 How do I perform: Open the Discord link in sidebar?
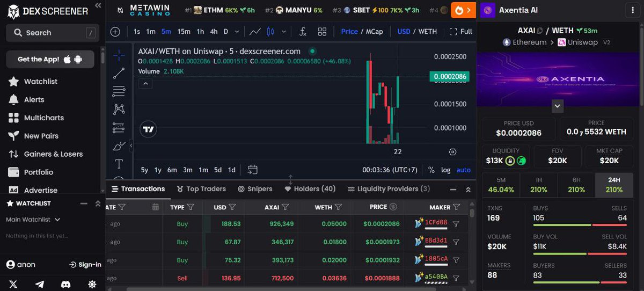[65, 284]
